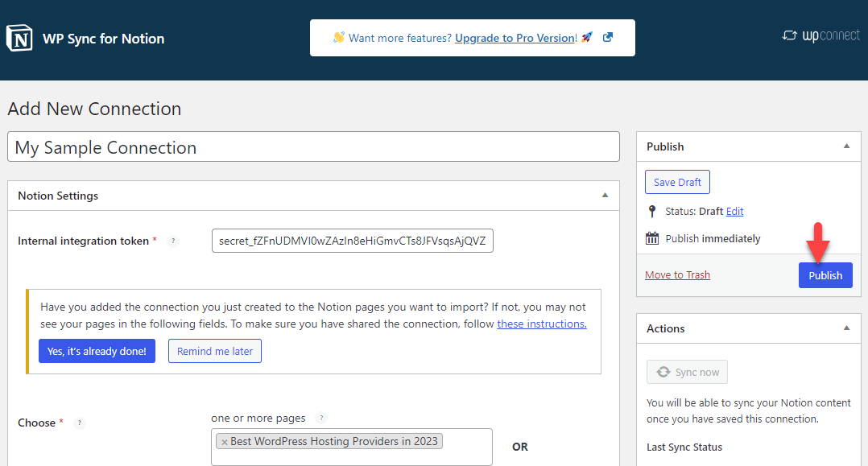Open help tooltip next to Choose label
The image size is (868, 466).
click(x=80, y=423)
